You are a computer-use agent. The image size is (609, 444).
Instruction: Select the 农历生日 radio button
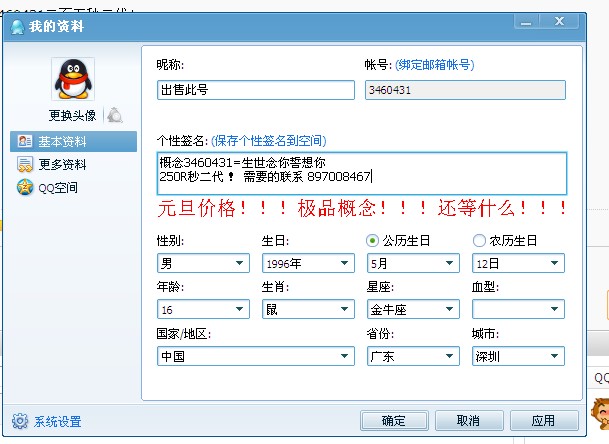click(x=479, y=241)
